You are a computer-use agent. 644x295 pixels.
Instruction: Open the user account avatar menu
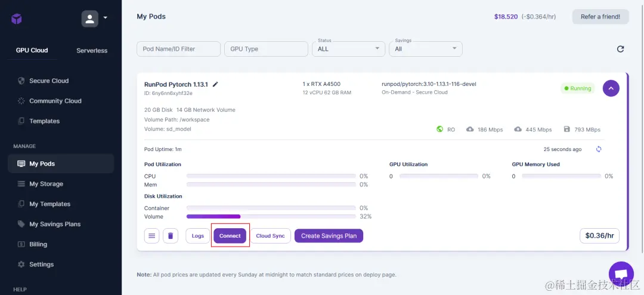click(89, 19)
